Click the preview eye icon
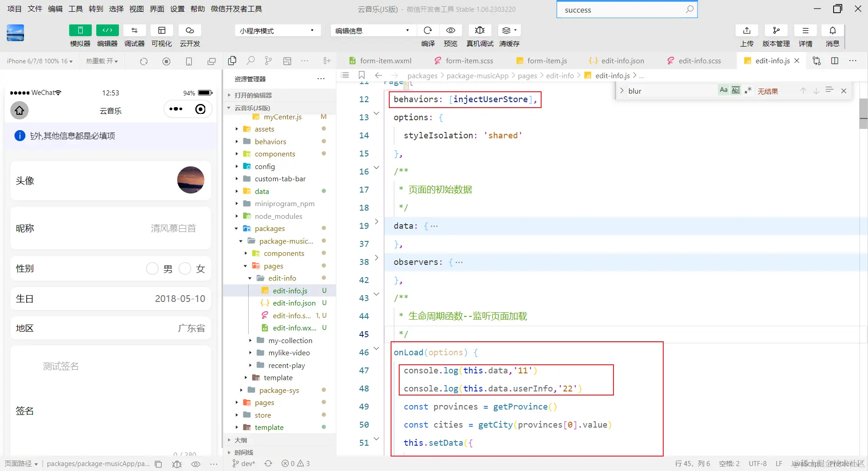The width and height of the screenshot is (868, 471). (450, 30)
